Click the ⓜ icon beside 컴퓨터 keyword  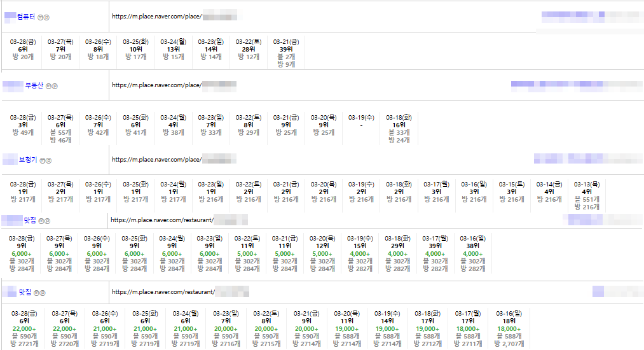40,17
